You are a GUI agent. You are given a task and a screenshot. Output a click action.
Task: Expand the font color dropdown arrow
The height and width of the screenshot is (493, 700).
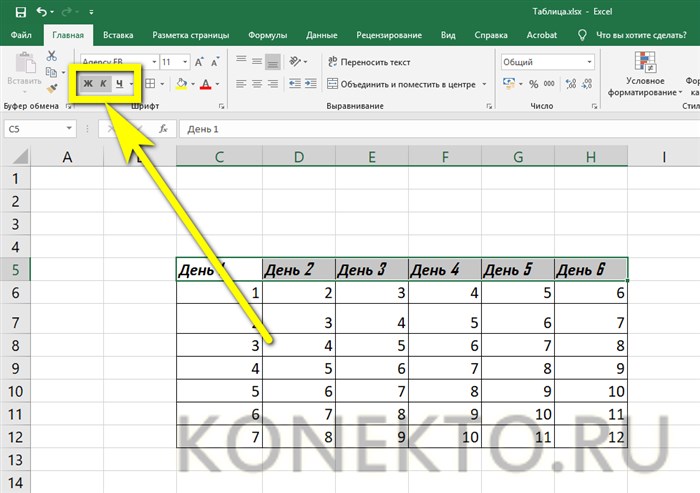point(217,84)
